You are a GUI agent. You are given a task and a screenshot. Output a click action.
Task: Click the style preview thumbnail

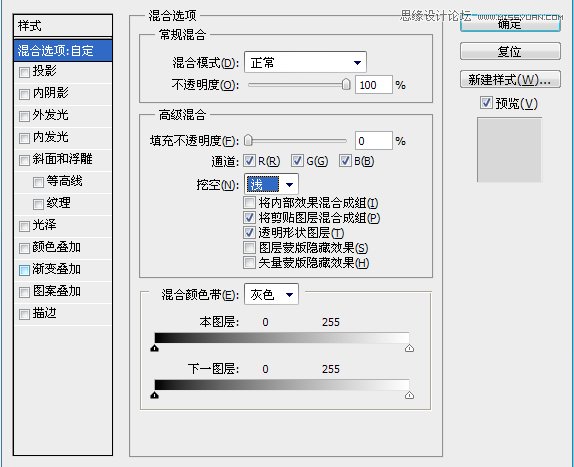[x=509, y=150]
